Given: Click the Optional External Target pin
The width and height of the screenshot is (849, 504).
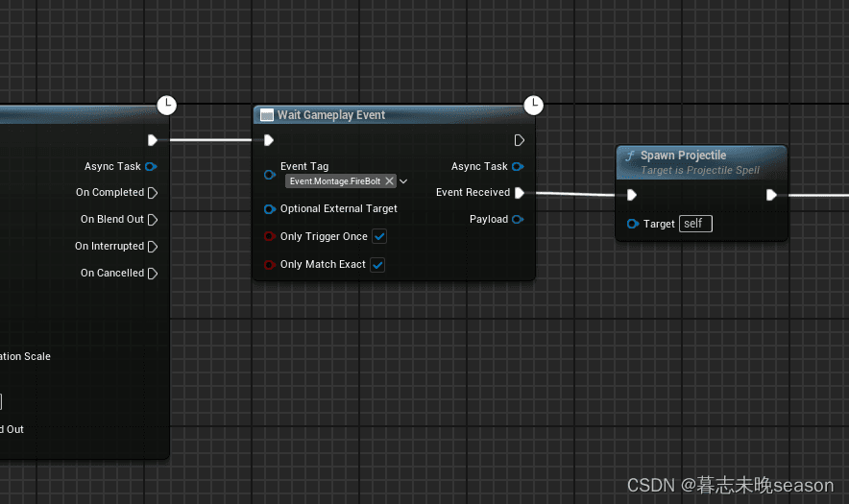Looking at the screenshot, I should pos(269,209).
